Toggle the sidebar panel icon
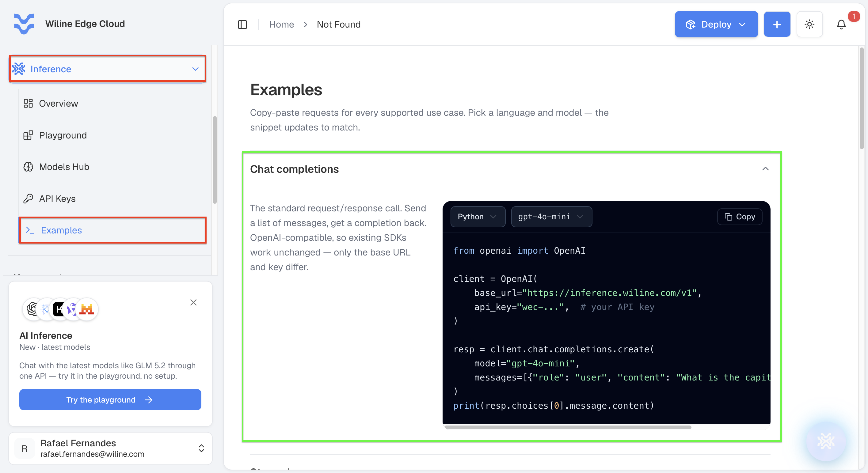The image size is (868, 473). point(242,24)
